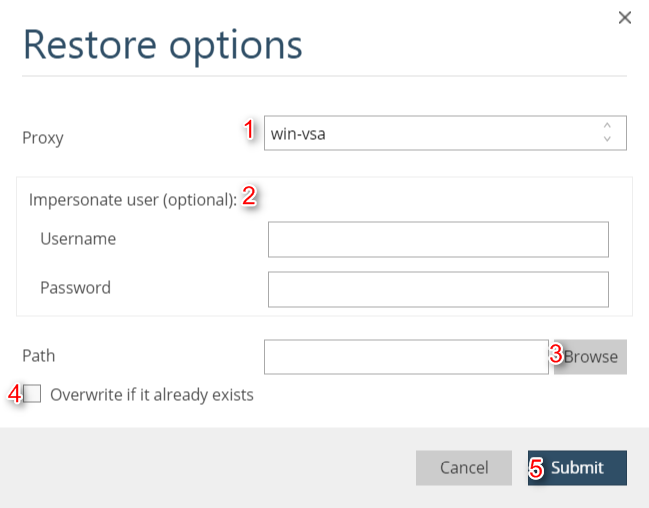
Task: Click into the Path text field
Action: pos(406,357)
